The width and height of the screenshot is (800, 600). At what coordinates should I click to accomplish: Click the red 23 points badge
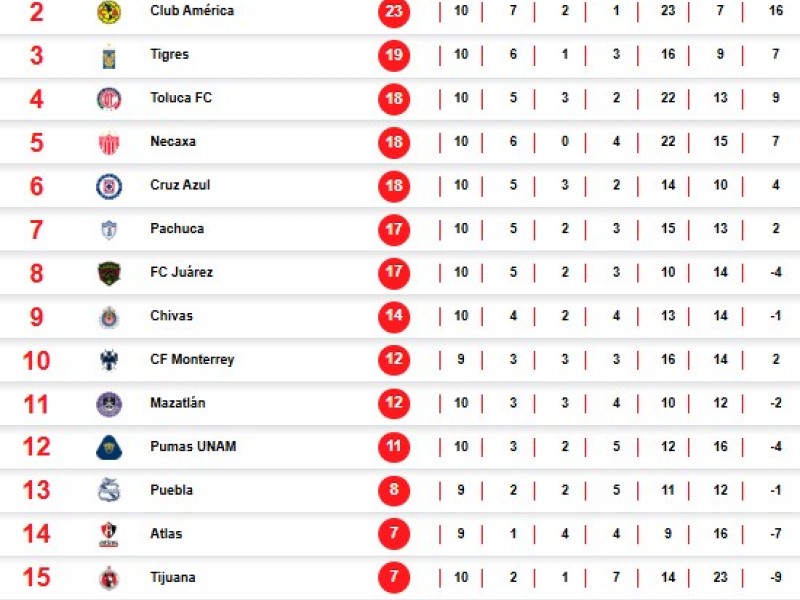click(394, 11)
